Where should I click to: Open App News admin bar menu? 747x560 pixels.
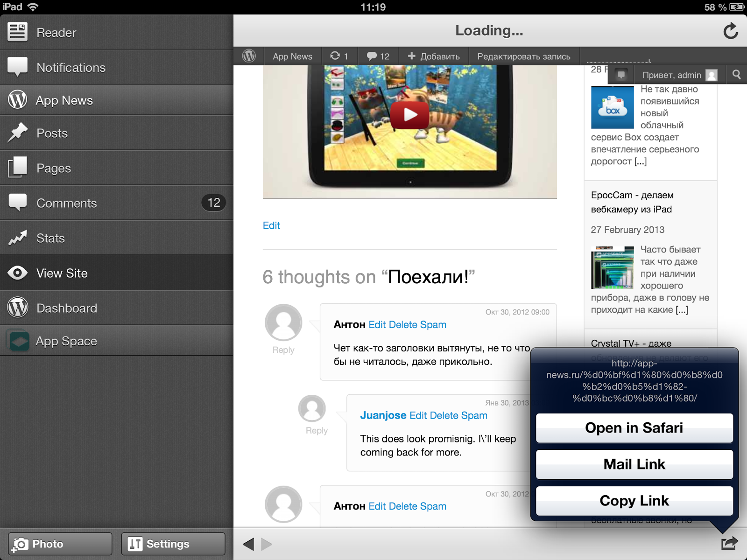tap(292, 56)
